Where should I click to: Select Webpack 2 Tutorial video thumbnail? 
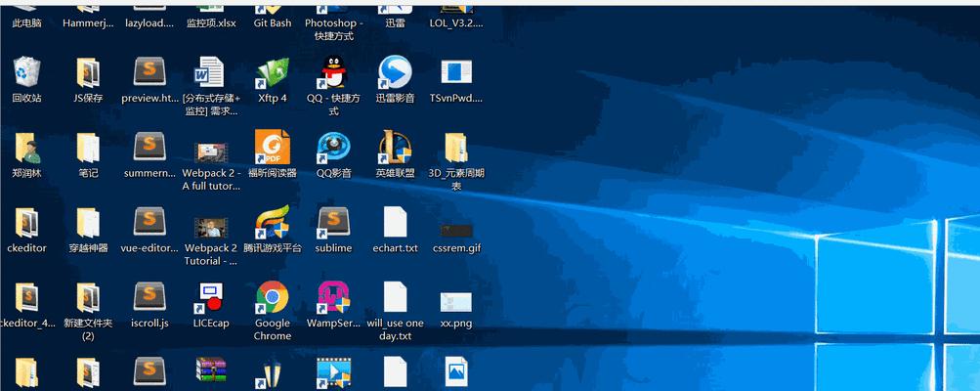point(211,228)
